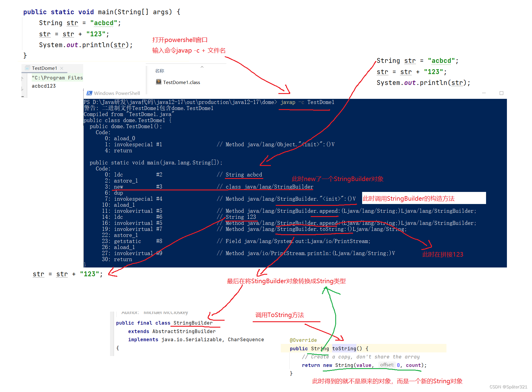
Task: Click the 'javap -c TestDome1' command in PowerShell
Action: (307, 102)
